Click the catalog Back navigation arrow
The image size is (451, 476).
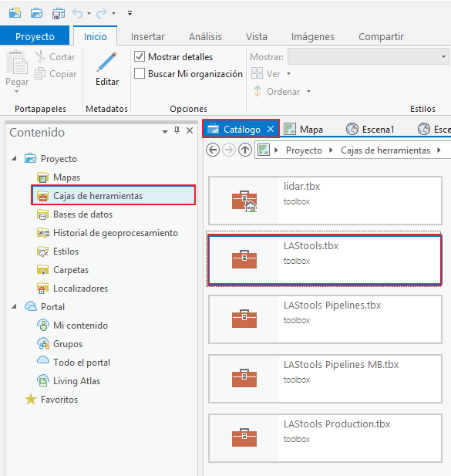point(213,150)
